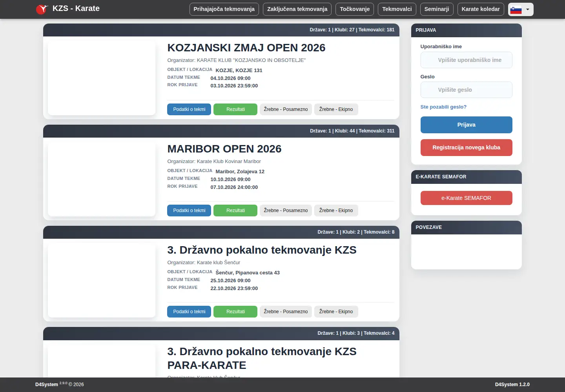Click the 'Klubi: 27' stats line

352,30
